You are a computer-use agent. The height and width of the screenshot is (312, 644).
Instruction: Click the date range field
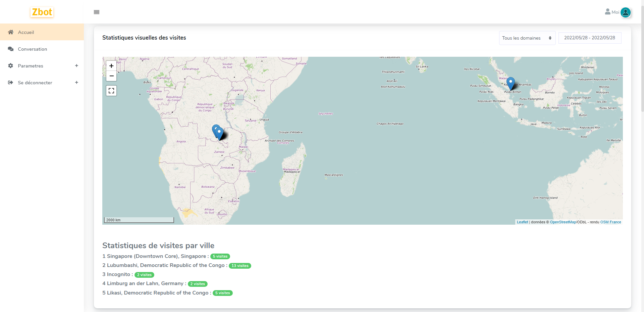589,38
